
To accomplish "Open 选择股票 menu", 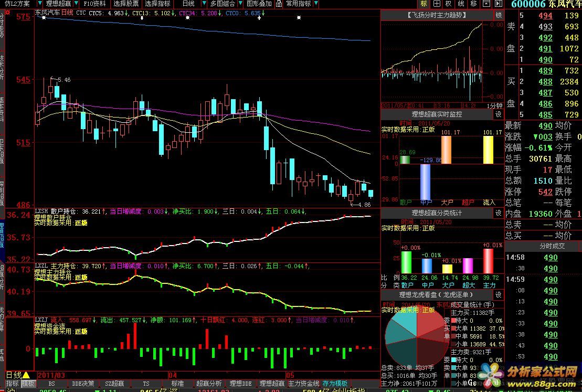I will (x=126, y=4).
